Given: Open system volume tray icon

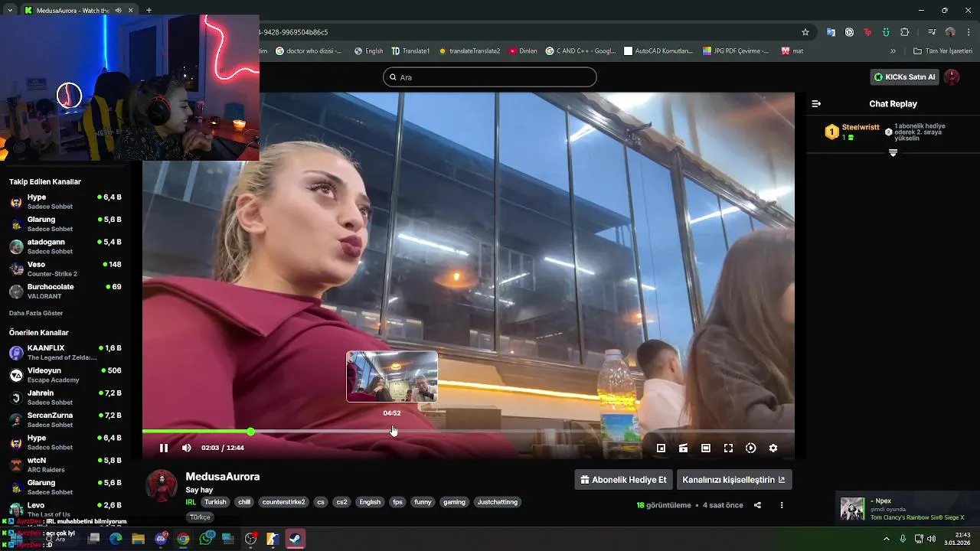Looking at the screenshot, I should [x=931, y=539].
